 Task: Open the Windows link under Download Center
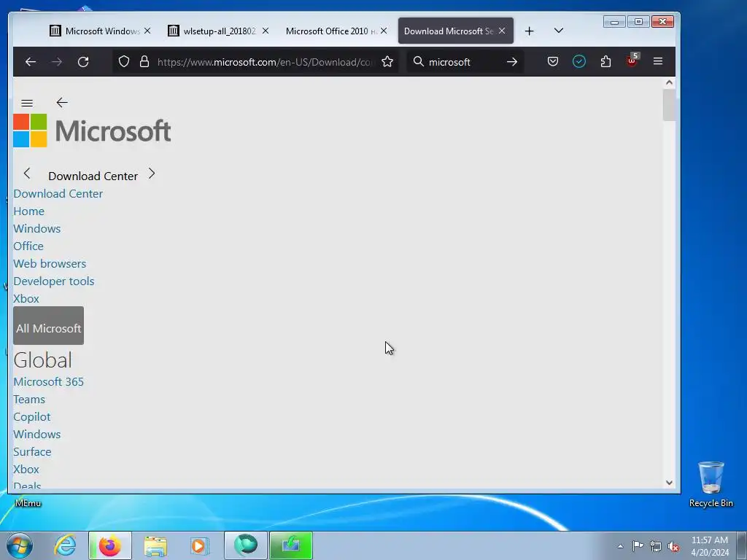click(37, 229)
